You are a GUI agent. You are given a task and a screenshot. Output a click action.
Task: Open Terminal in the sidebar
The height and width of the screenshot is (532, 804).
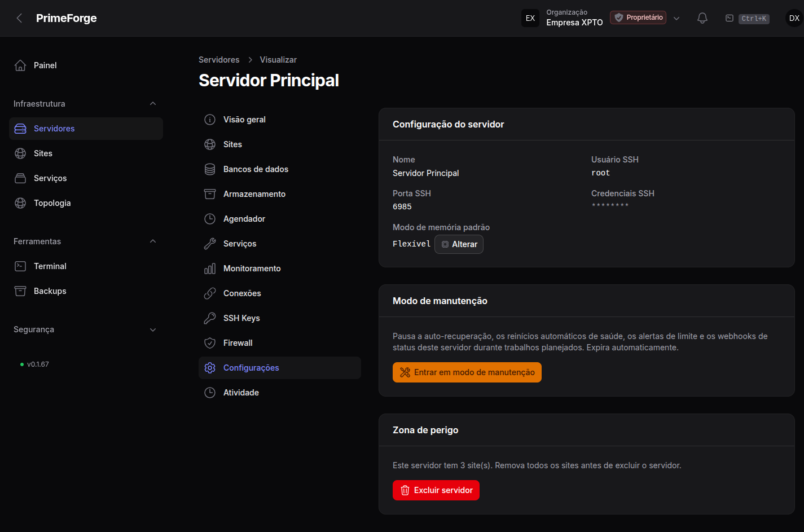86,266
